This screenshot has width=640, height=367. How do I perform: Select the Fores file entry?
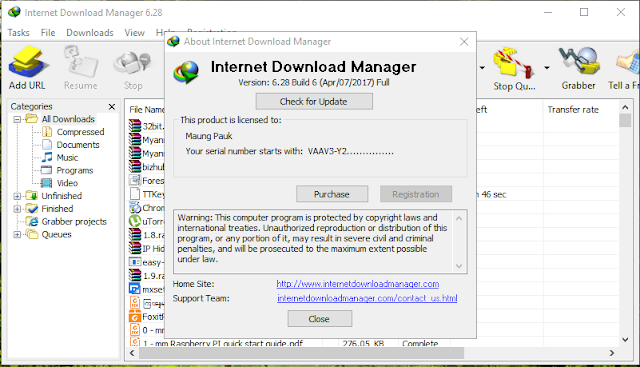point(147,180)
